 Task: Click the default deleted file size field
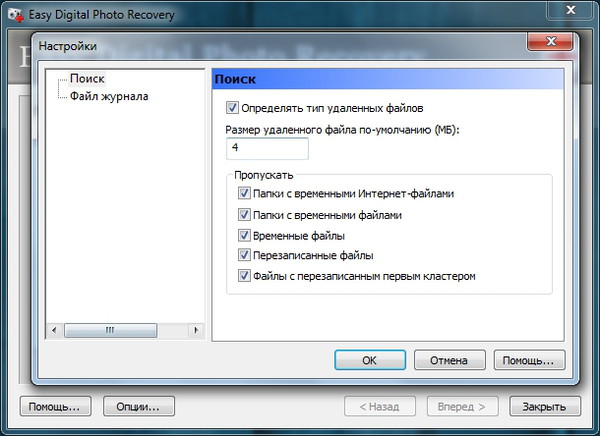click(x=267, y=148)
